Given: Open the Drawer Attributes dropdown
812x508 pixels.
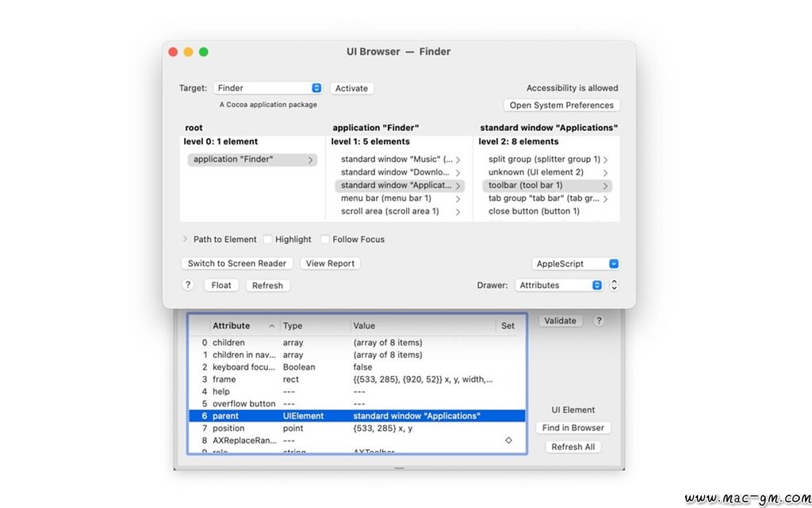Looking at the screenshot, I should click(559, 285).
